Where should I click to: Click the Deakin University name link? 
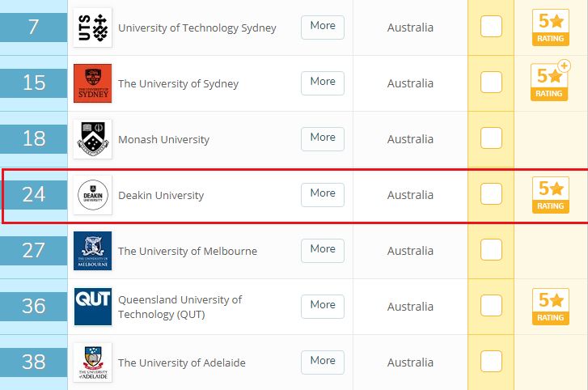click(161, 195)
